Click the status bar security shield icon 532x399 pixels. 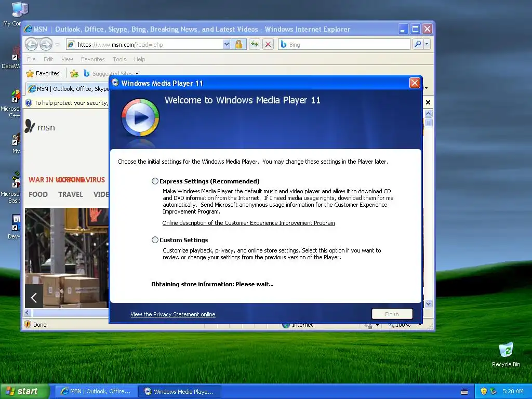[28, 324]
